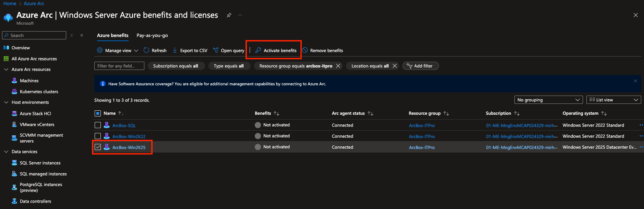Open the more options ellipsis beside the title
The width and height of the screenshot is (644, 209).
pyautogui.click(x=240, y=15)
